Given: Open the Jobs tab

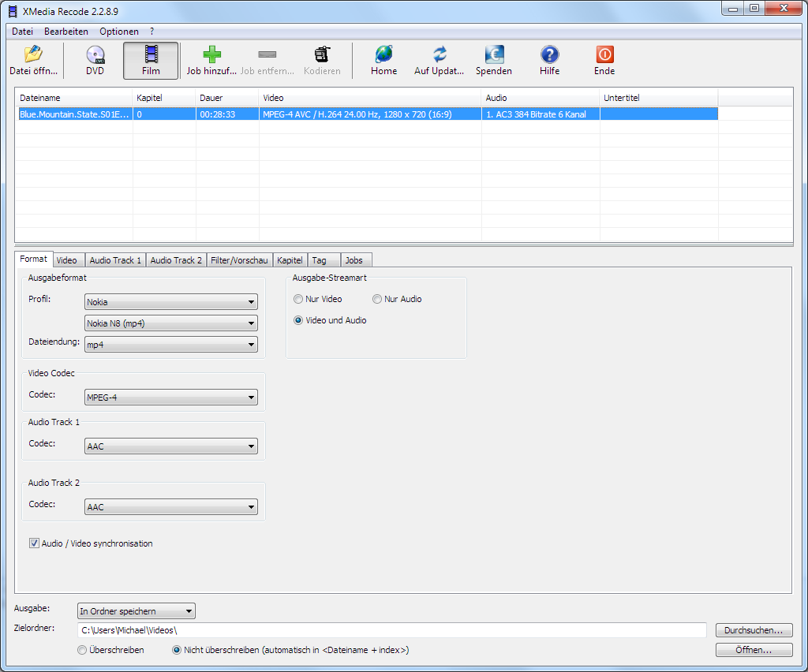Looking at the screenshot, I should (x=356, y=260).
